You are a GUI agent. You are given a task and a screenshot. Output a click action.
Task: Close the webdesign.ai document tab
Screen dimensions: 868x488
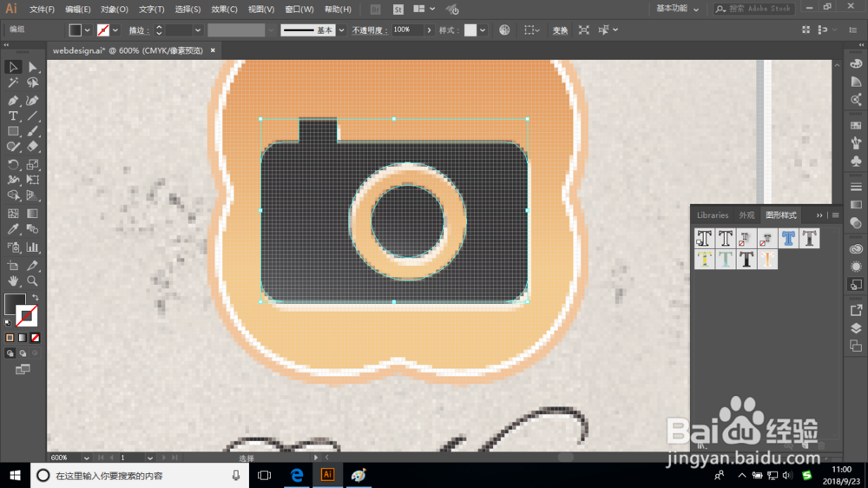pos(213,50)
